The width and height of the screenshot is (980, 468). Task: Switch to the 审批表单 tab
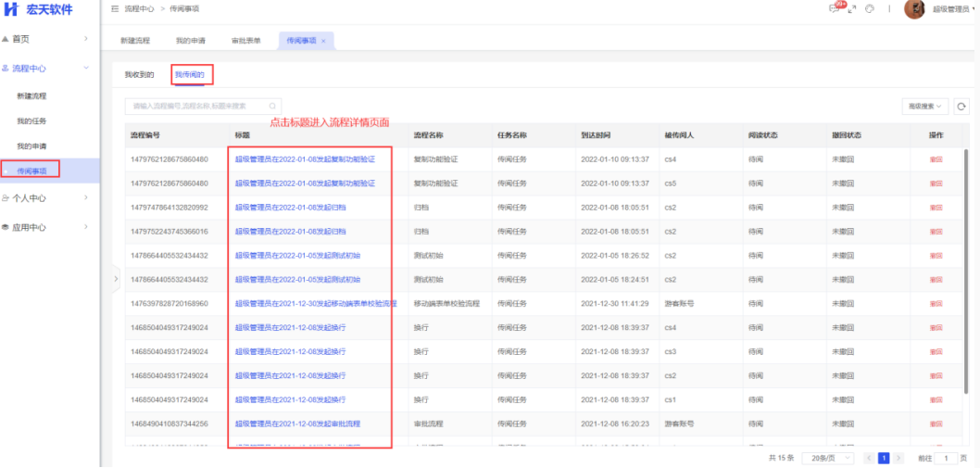[245, 42]
